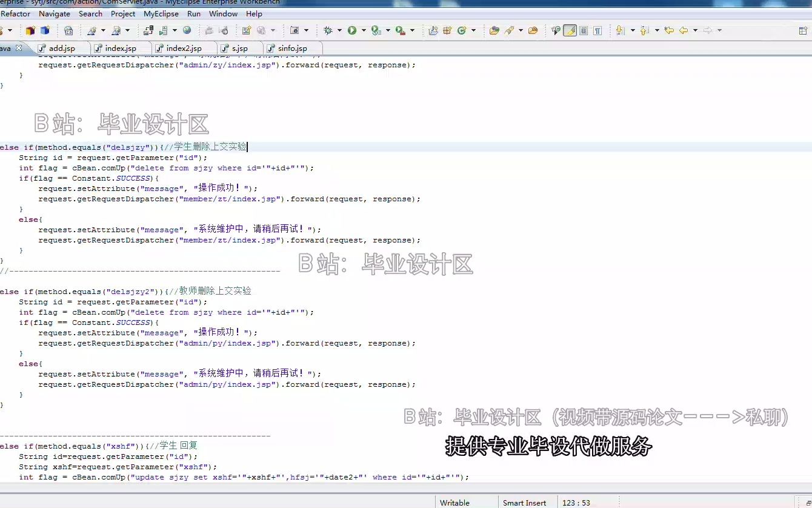Open the Window menu
Viewport: 812px width, 508px height.
223,13
